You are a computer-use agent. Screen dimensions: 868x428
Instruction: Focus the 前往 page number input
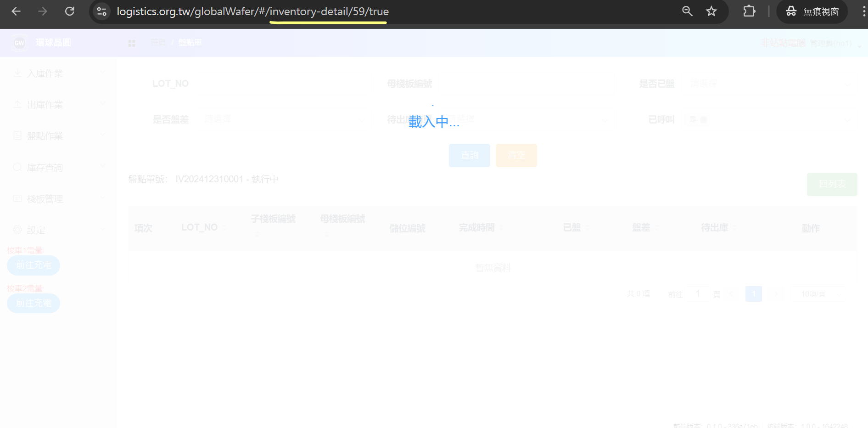698,294
